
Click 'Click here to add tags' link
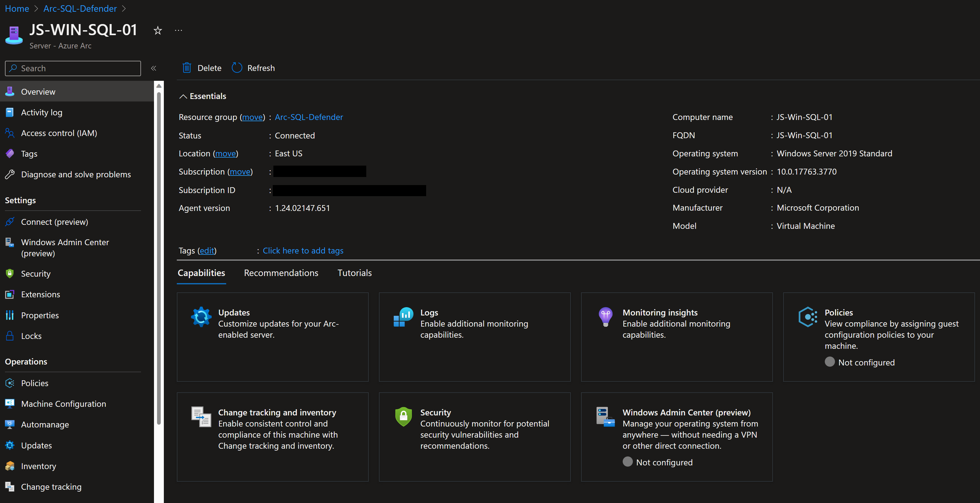click(x=303, y=250)
